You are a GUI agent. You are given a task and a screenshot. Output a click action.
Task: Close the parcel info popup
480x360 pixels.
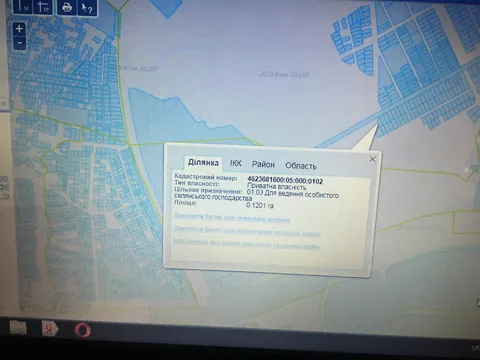[x=373, y=159]
